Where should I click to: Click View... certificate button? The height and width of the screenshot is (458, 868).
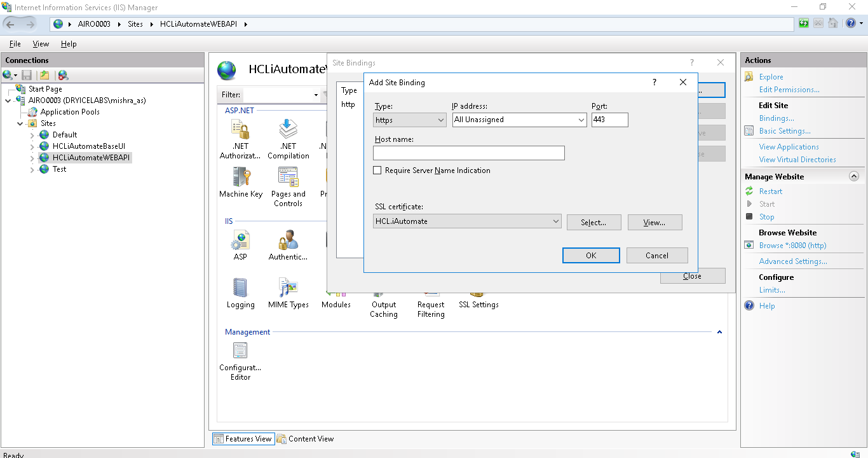pos(654,223)
